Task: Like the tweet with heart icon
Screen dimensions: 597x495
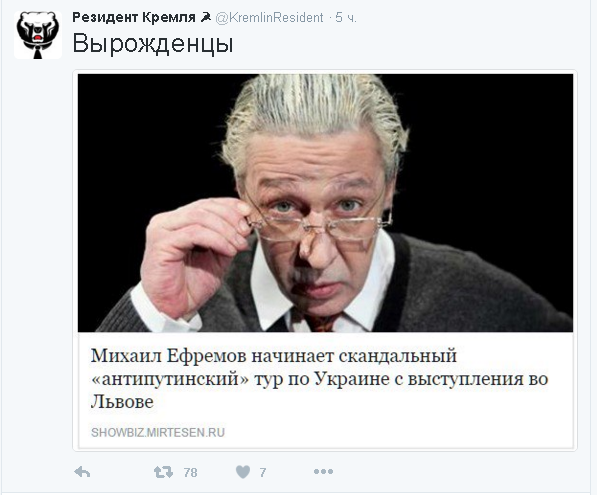Action: [243, 472]
